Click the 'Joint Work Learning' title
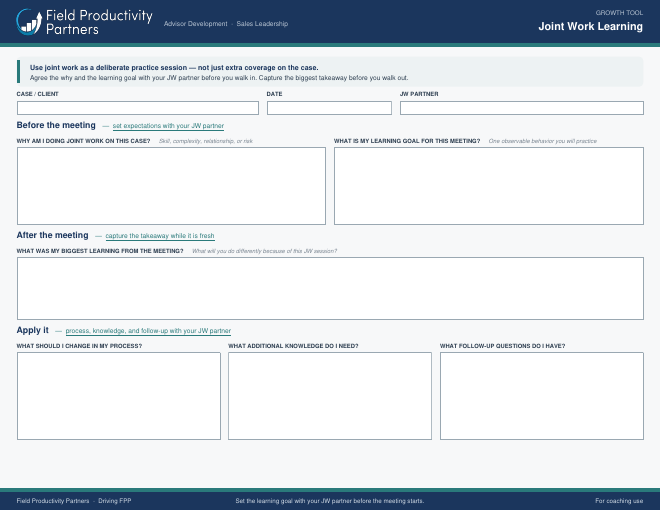660x510 pixels. pos(591,27)
